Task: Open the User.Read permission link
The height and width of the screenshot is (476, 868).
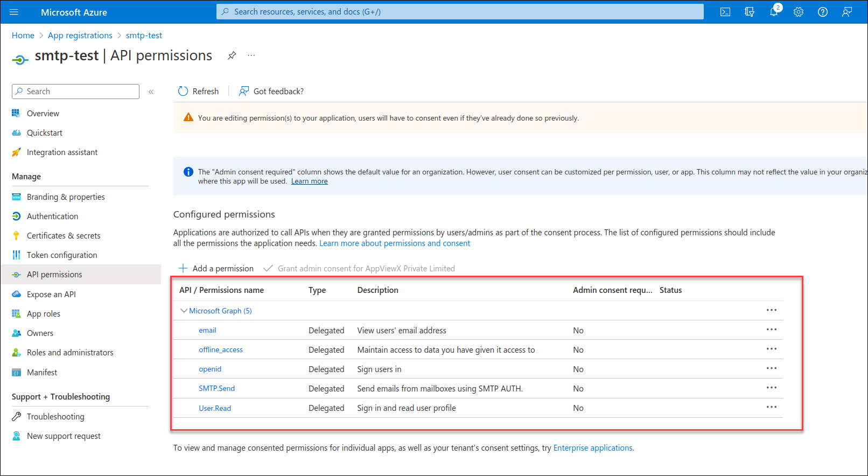Action: 215,408
